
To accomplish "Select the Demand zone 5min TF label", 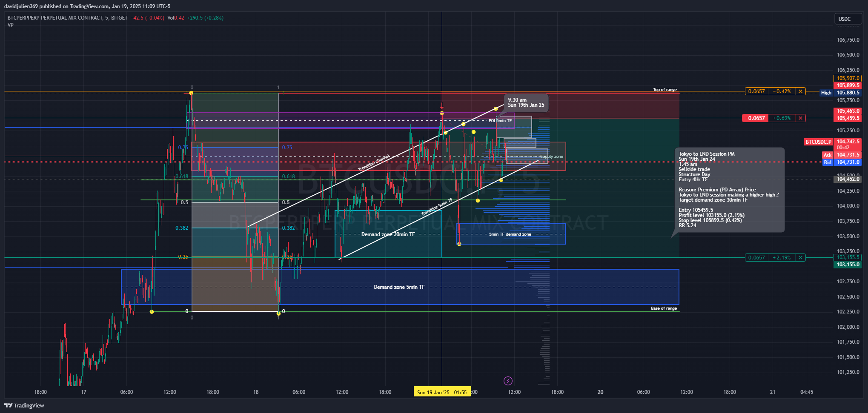I will pyautogui.click(x=399, y=287).
